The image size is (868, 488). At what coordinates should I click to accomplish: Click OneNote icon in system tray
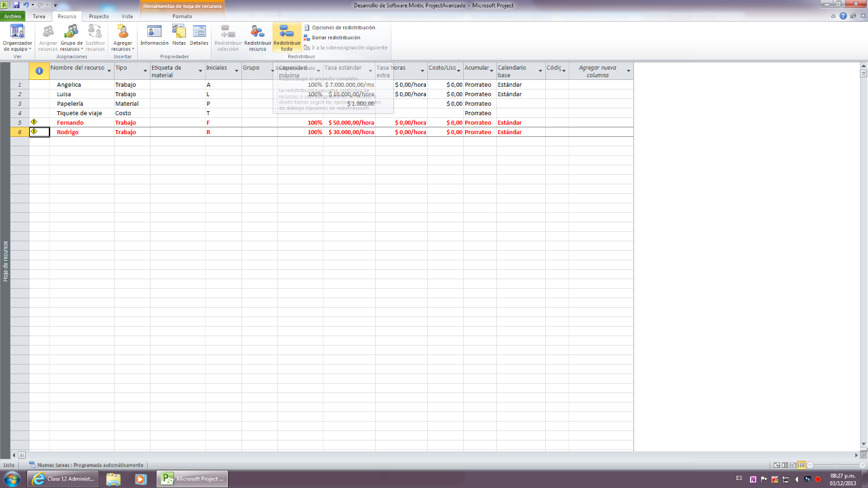pos(753,479)
